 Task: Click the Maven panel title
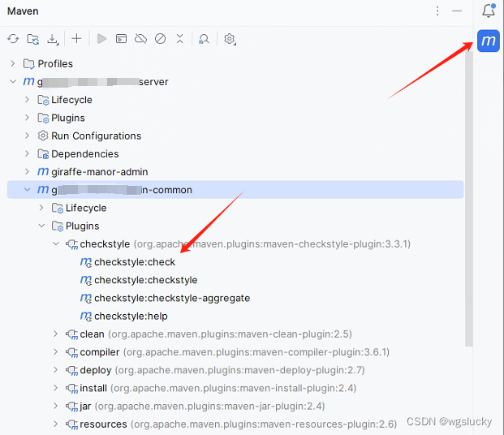[x=23, y=11]
